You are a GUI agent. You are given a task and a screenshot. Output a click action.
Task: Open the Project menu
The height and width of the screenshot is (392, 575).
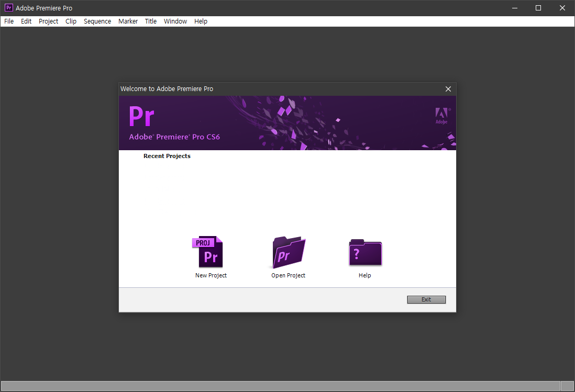click(x=48, y=21)
